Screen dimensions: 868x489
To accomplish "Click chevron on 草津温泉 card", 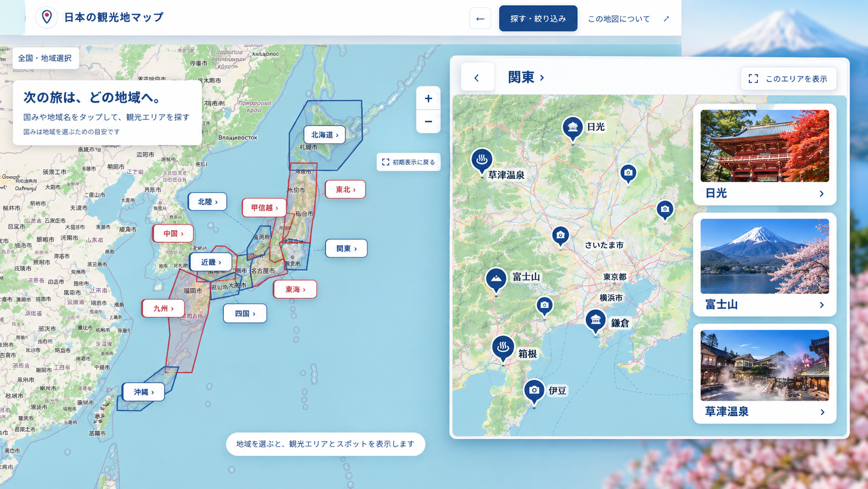I will coord(822,412).
